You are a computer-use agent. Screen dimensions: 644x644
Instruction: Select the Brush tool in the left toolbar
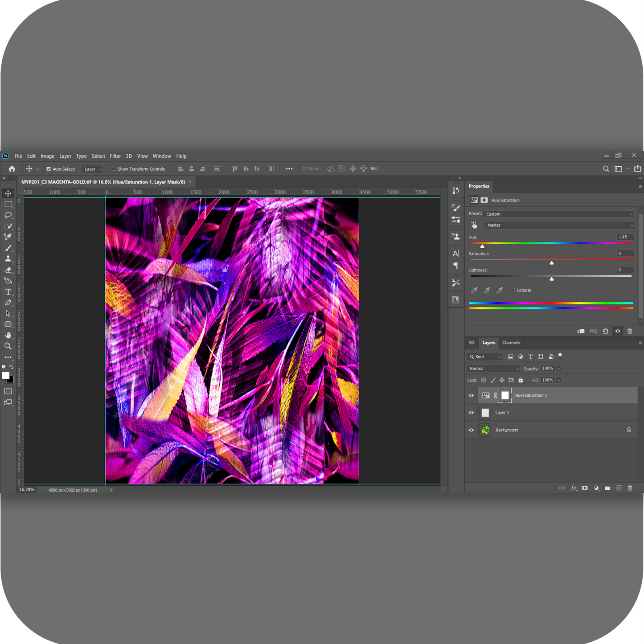[x=8, y=248]
